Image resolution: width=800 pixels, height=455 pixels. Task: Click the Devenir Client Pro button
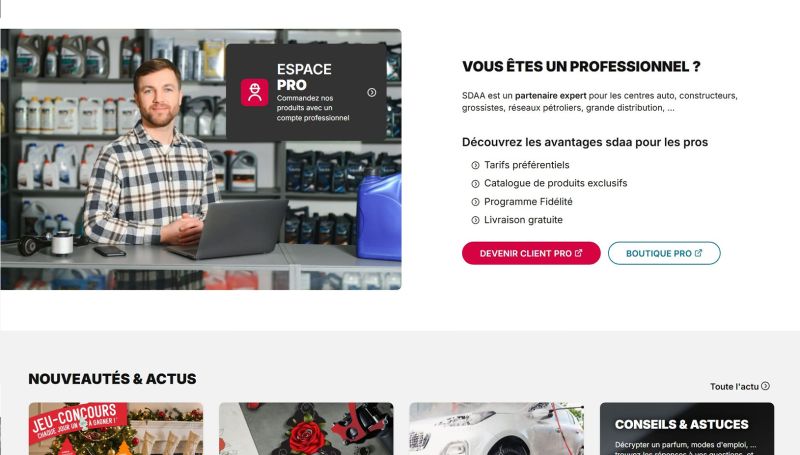click(531, 253)
